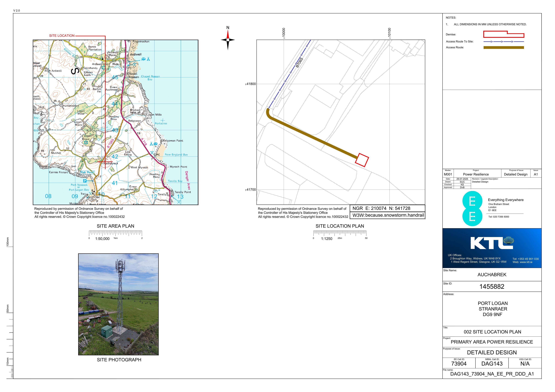The height and width of the screenshot is (392, 555).
Task: Click the 541800 northing grid label
Action: (x=250, y=84)
